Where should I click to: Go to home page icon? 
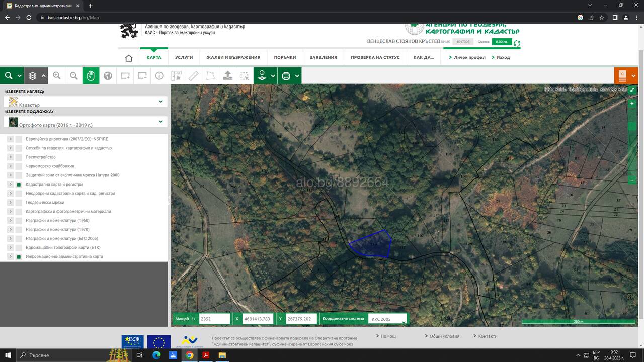click(x=129, y=58)
